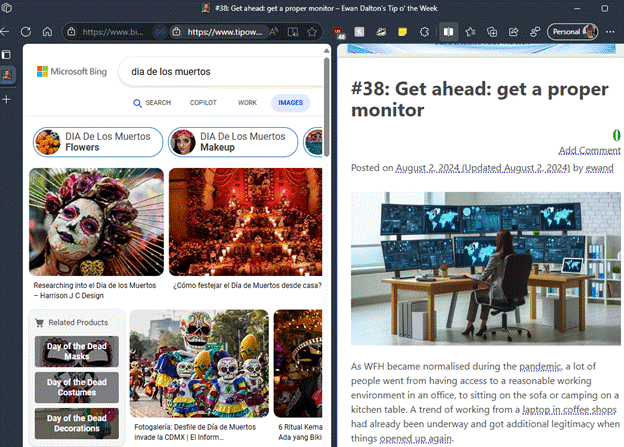Image resolution: width=624 pixels, height=447 pixels.
Task: Click the green comment count 0
Action: tap(616, 135)
